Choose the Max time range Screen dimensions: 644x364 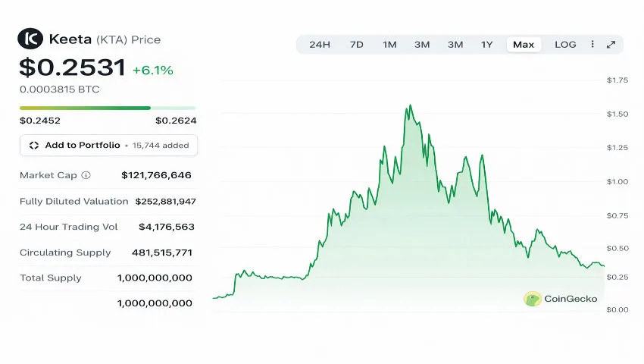(524, 45)
